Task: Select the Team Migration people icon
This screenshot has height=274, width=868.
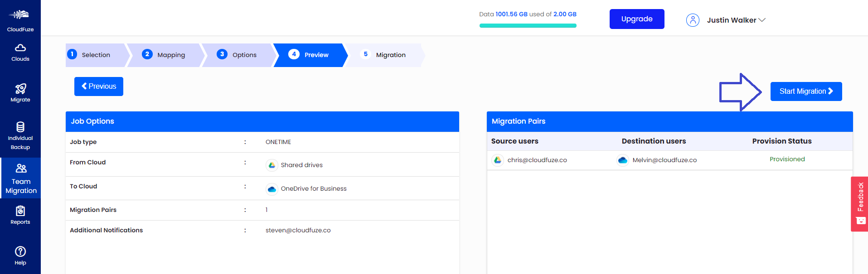Action: [x=21, y=168]
